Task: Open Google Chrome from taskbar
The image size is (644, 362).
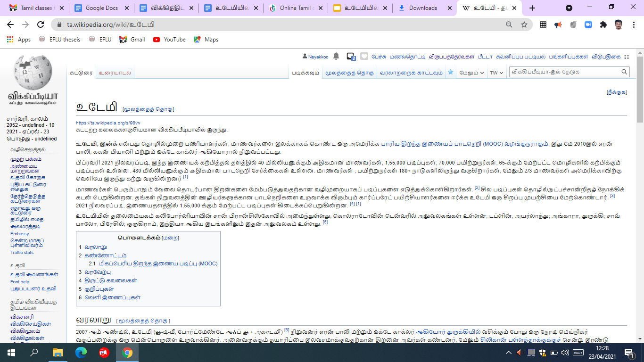Action: click(x=127, y=352)
